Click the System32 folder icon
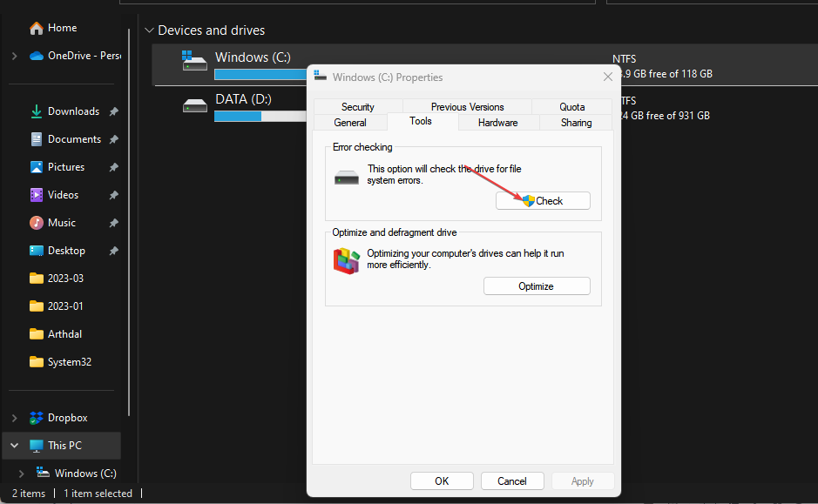This screenshot has width=818, height=504. coord(36,362)
